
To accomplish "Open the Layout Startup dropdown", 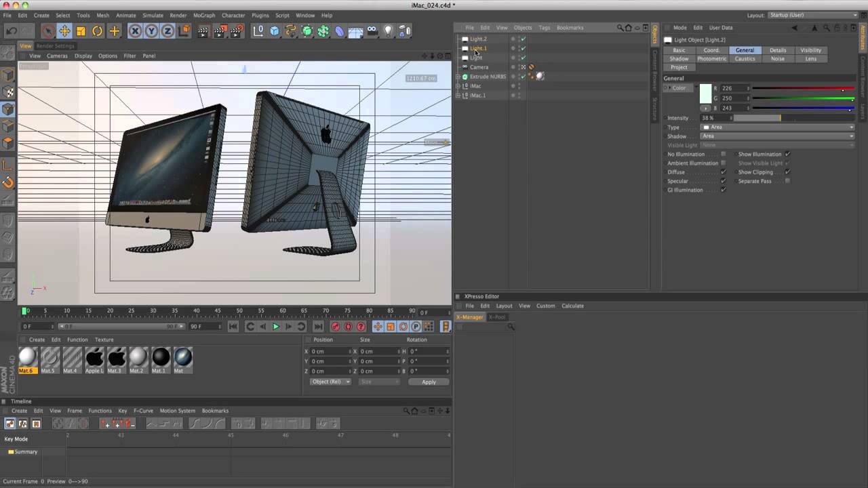I will click(814, 15).
